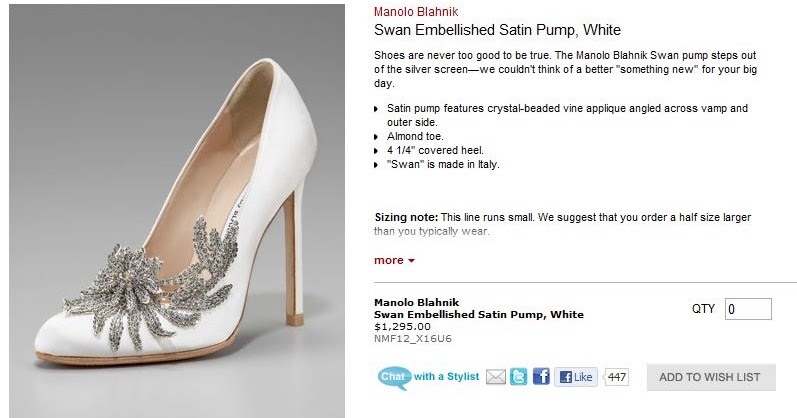Click the 'Sizing note' text
This screenshot has height=418, width=797.
(x=406, y=217)
